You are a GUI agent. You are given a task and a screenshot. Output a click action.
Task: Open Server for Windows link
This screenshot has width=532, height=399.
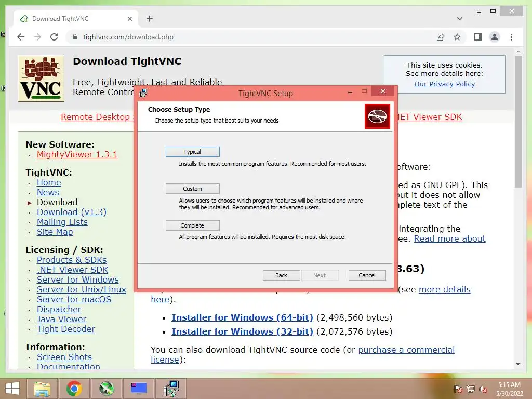click(78, 280)
